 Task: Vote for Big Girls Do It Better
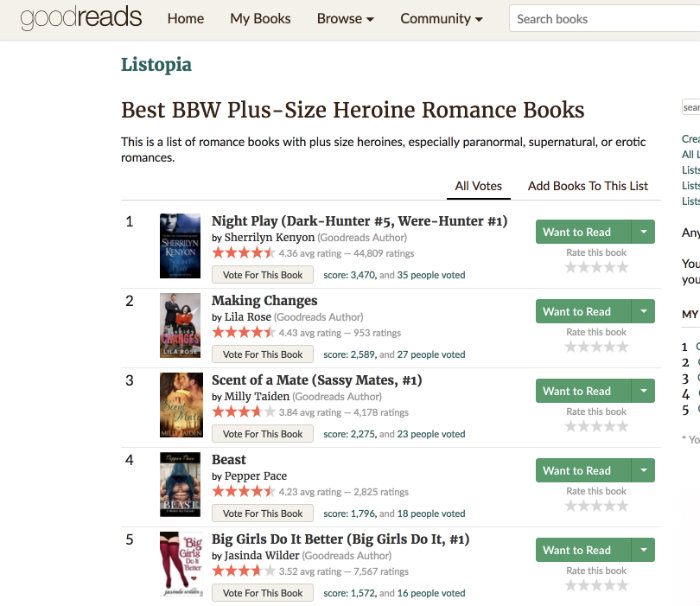click(262, 593)
